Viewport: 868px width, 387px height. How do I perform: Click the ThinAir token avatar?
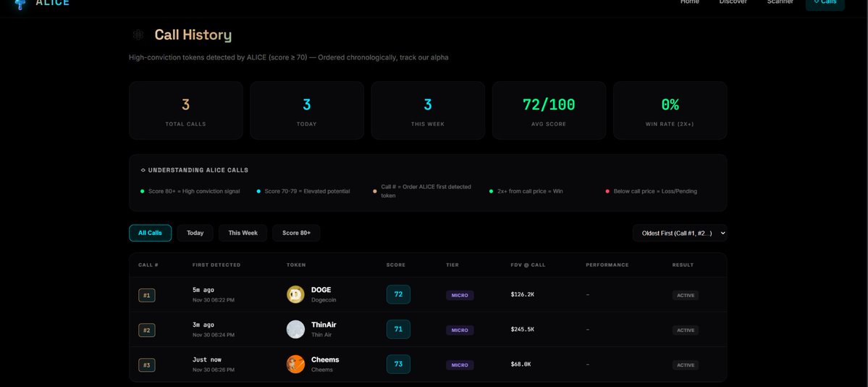click(295, 329)
